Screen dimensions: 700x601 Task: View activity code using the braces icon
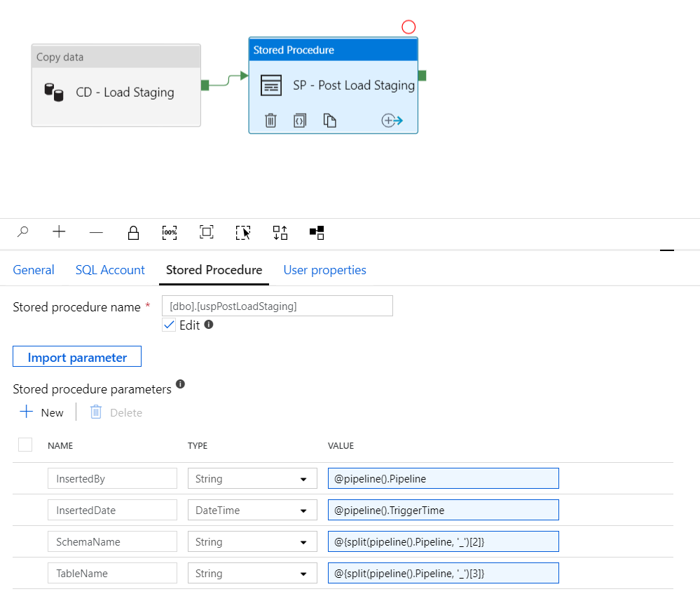click(300, 120)
